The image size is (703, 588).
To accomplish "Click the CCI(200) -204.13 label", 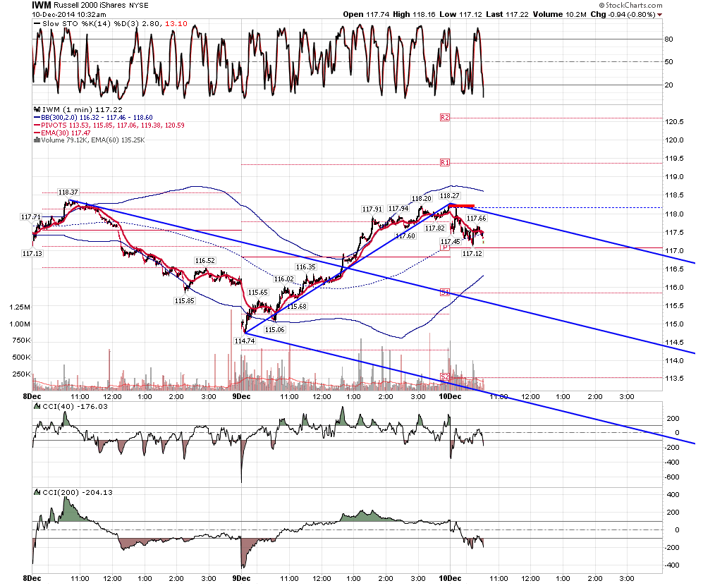I will click(x=78, y=492).
